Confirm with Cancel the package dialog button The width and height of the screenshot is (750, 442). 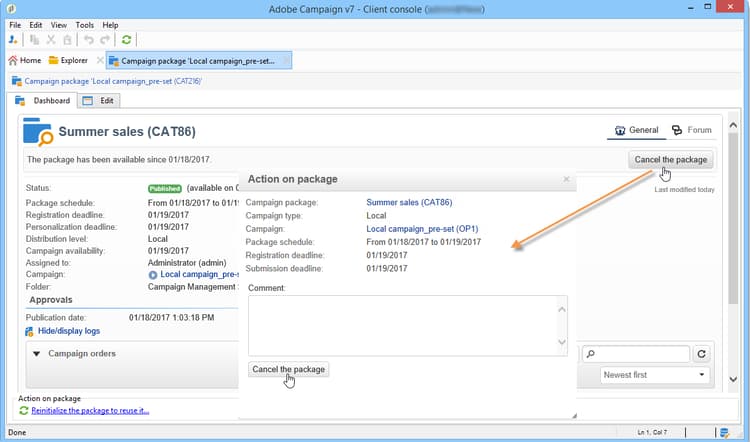288,369
